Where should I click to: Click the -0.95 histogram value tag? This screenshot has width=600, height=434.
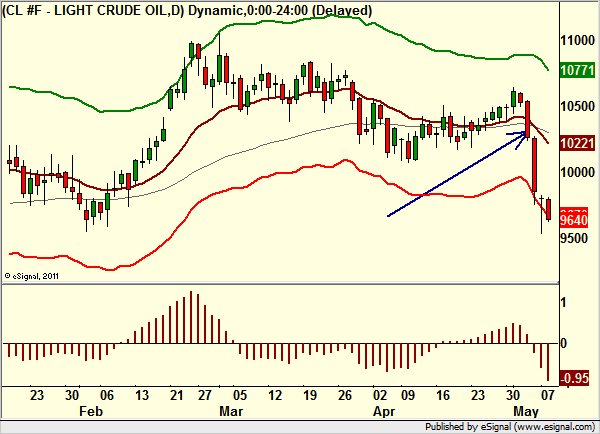tap(574, 378)
